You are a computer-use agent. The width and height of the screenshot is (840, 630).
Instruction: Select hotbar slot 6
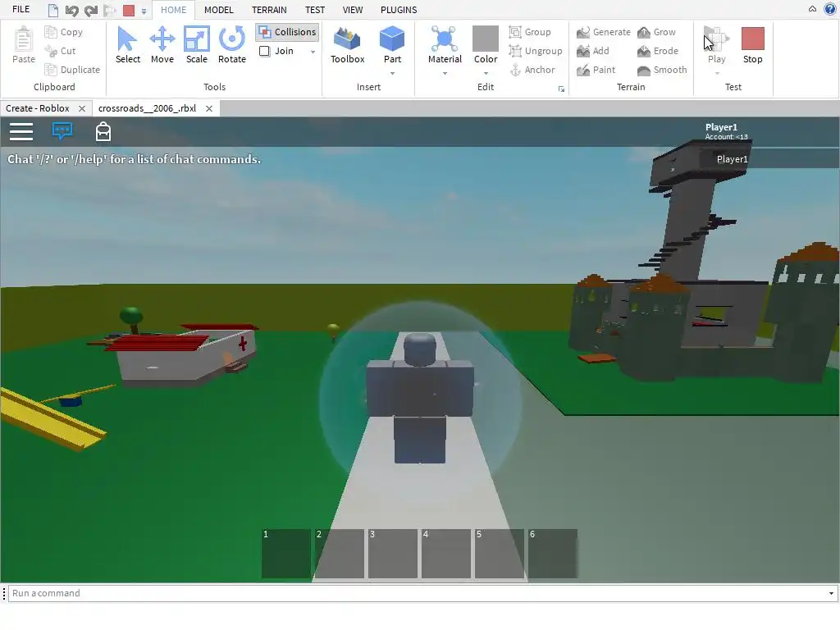pos(552,554)
